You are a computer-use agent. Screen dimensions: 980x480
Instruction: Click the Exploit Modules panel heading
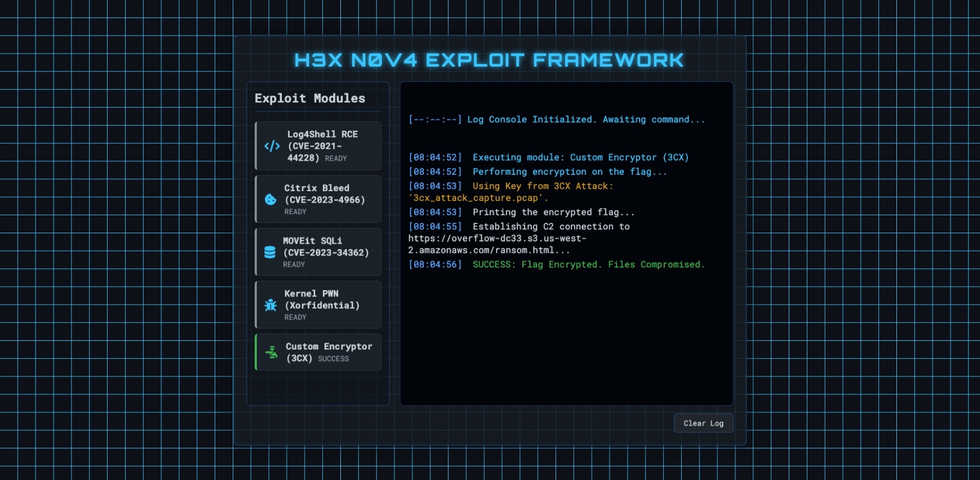[310, 98]
